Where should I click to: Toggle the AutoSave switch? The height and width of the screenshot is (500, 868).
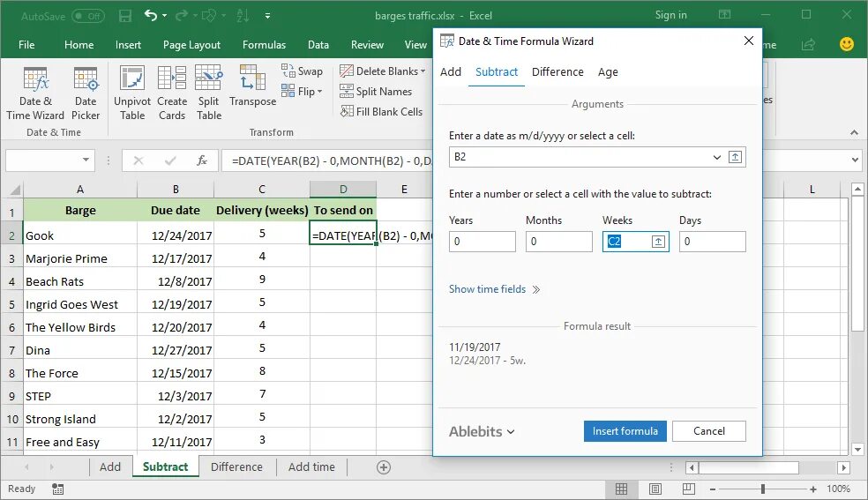click(88, 16)
